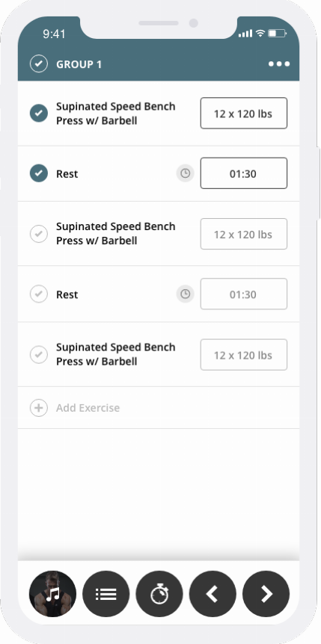Edit second Rest 01:30 time field

(x=244, y=294)
